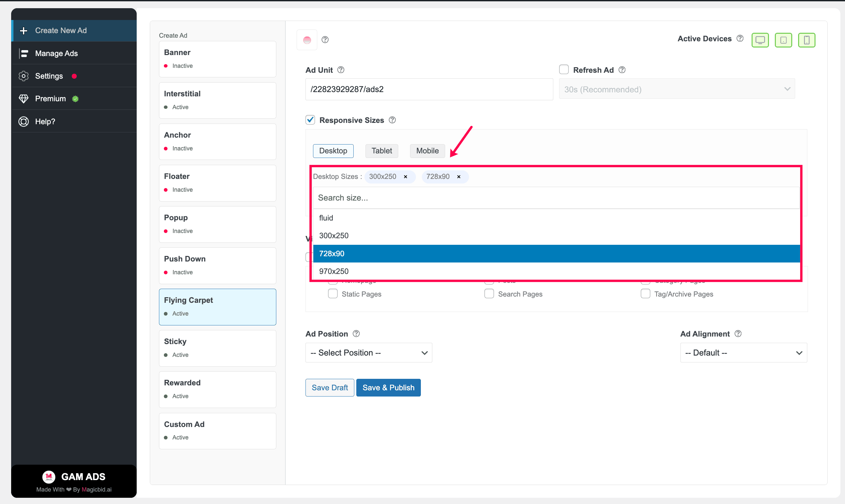Choose 970x250 from the size list
This screenshot has height=504, width=845.
coord(556,271)
